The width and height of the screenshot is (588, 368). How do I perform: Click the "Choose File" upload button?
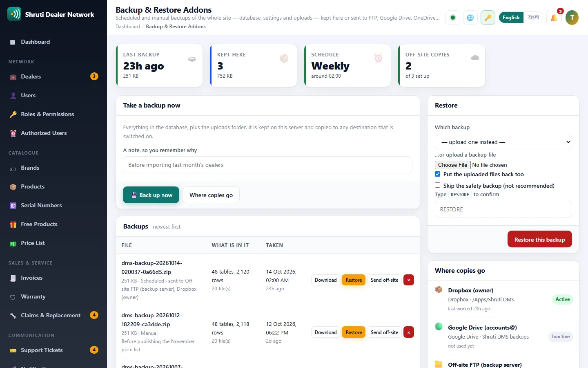pyautogui.click(x=453, y=165)
